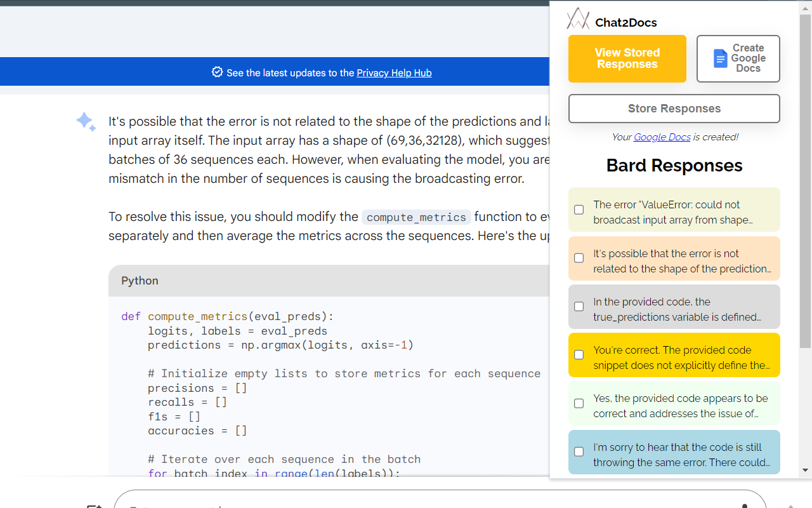This screenshot has width=812, height=508.
Task: Select the "It's possible that the error" response checkbox
Action: (579, 258)
